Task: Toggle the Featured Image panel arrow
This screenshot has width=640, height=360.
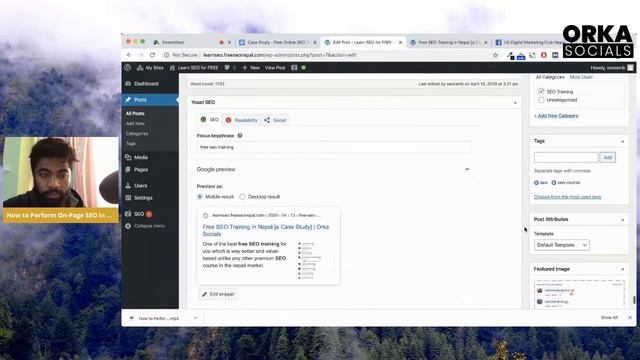Action: click(x=622, y=269)
